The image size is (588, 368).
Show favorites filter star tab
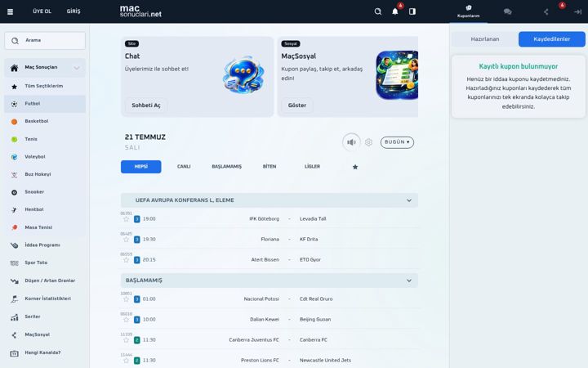pyautogui.click(x=355, y=167)
